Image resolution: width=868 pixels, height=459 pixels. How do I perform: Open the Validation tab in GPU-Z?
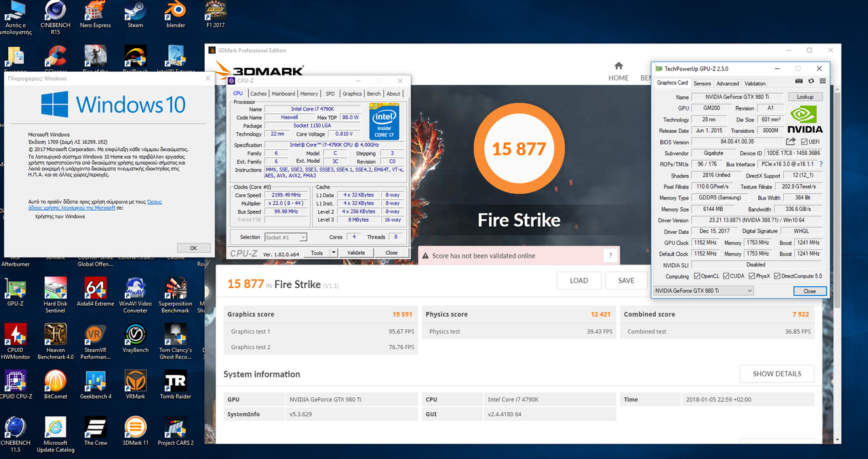pos(755,83)
